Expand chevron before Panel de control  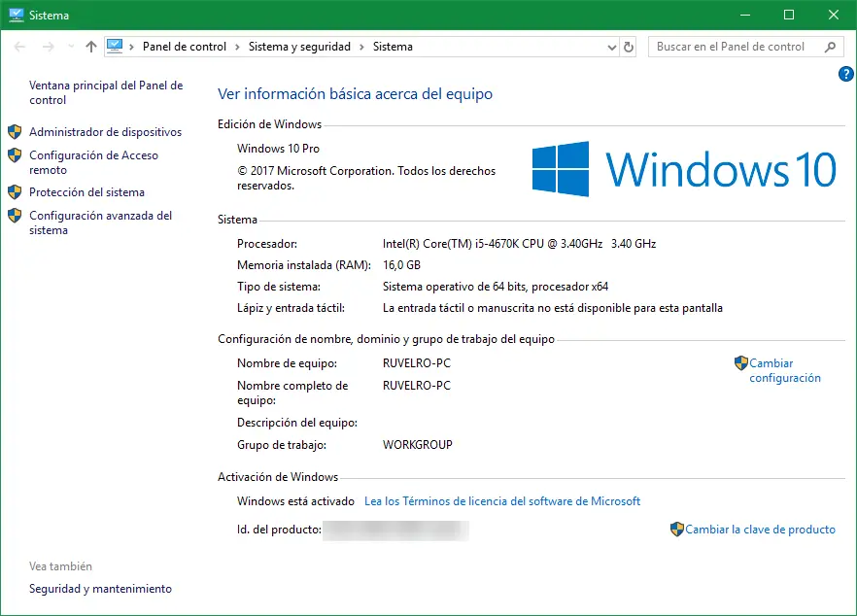click(x=132, y=47)
